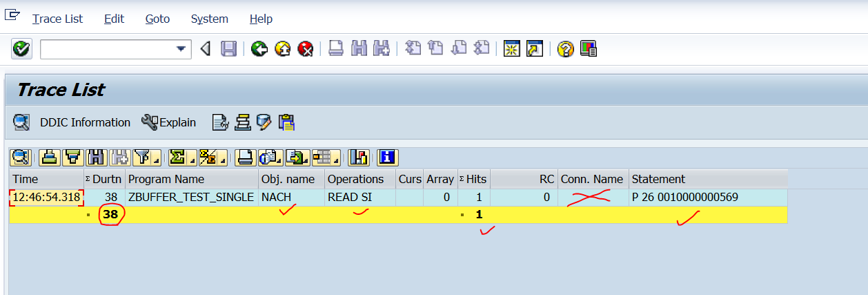Sort descending using the ALV toolbar icon

point(72,158)
